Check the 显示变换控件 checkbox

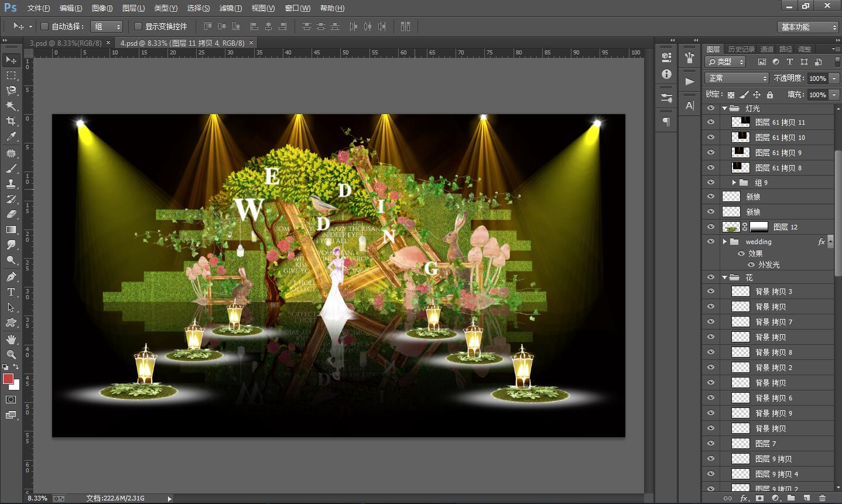click(138, 26)
